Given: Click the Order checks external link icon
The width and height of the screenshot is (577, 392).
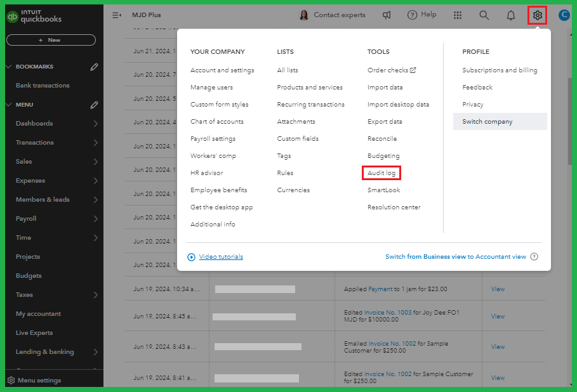Looking at the screenshot, I should [413, 70].
